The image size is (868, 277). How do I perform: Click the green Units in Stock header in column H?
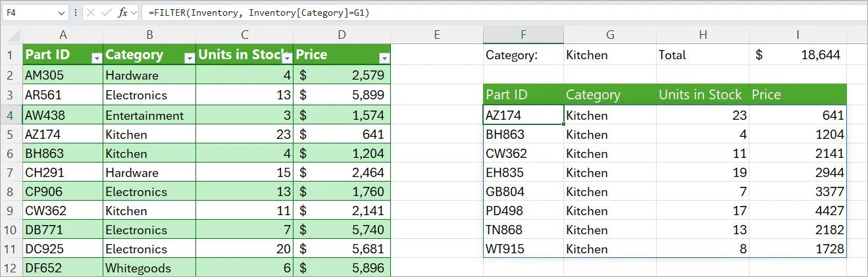pyautogui.click(x=703, y=95)
